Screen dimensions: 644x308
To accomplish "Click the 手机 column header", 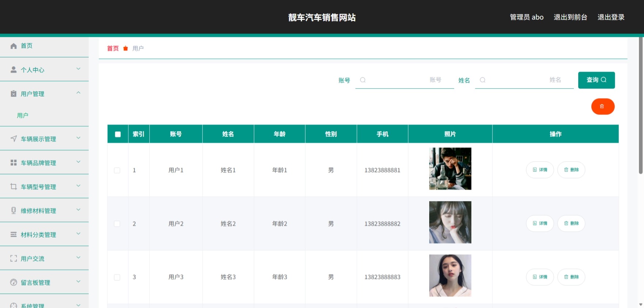I will [x=382, y=134].
